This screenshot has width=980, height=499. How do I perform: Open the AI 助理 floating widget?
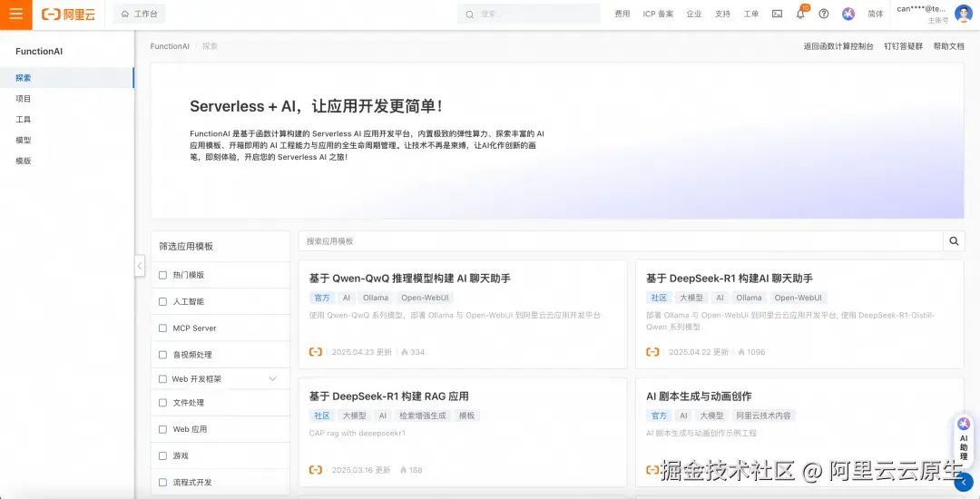[964, 439]
